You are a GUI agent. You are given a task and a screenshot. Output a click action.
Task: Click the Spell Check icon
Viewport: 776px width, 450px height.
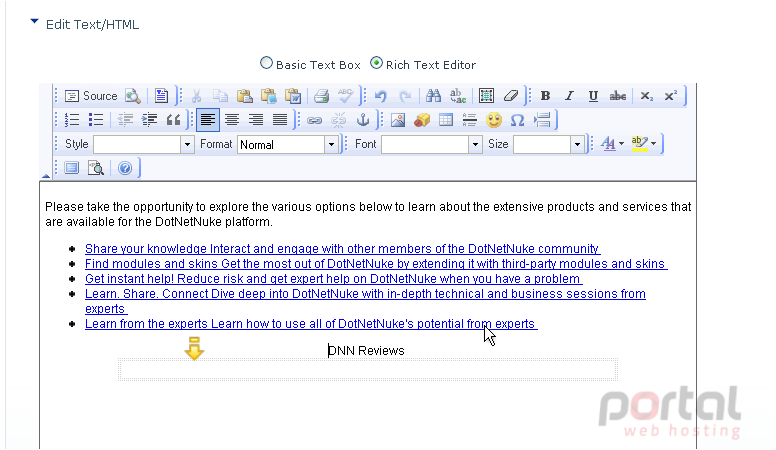click(x=345, y=96)
